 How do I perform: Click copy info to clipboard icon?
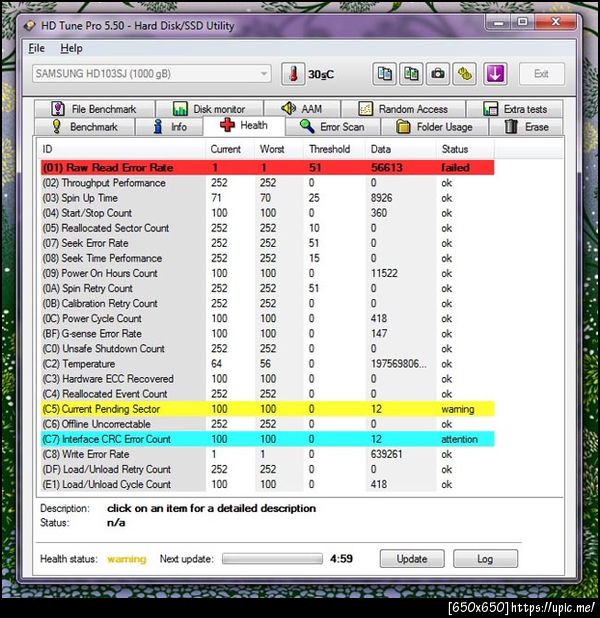[x=385, y=74]
